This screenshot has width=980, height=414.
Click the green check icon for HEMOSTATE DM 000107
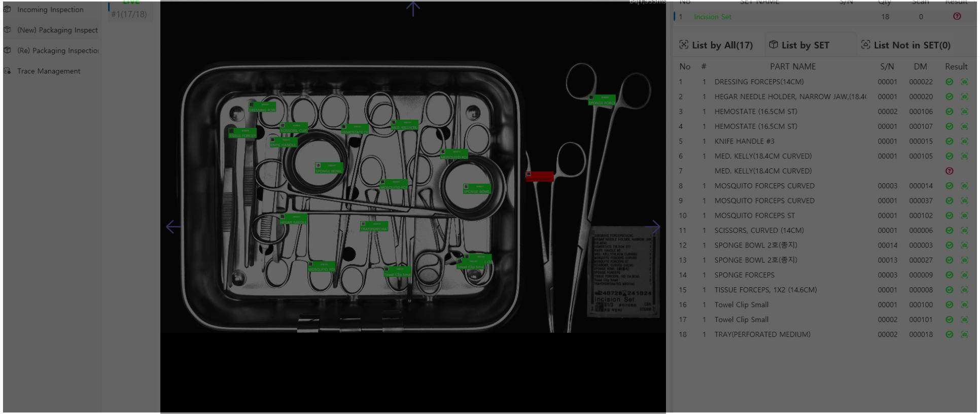(949, 126)
